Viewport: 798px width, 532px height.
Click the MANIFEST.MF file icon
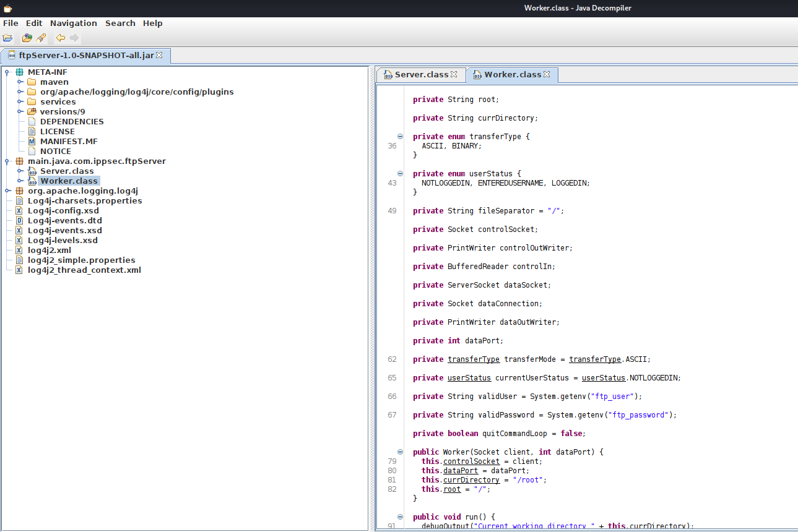coord(32,141)
